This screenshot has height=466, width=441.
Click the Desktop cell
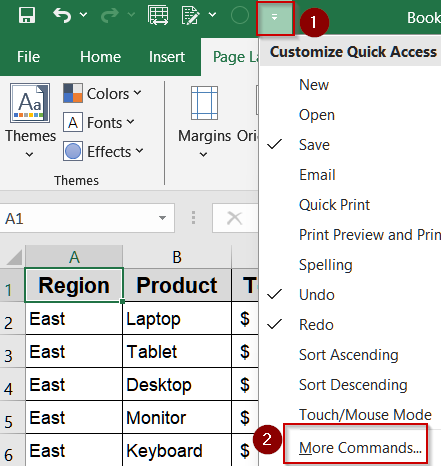177,384
